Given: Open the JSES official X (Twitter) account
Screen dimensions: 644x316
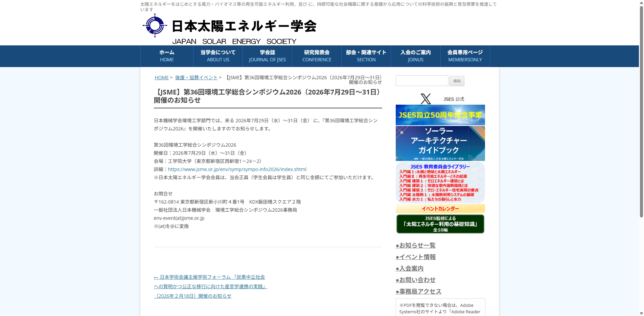Looking at the screenshot, I should [425, 99].
